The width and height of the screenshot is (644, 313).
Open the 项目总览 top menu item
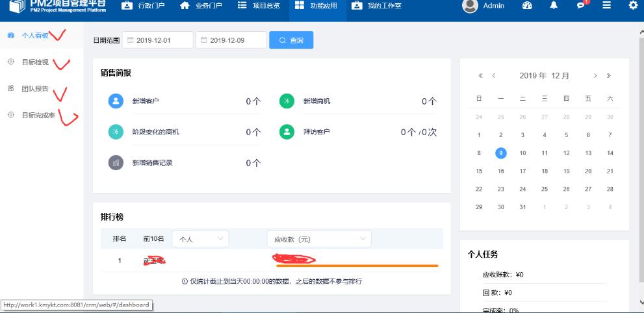click(258, 6)
